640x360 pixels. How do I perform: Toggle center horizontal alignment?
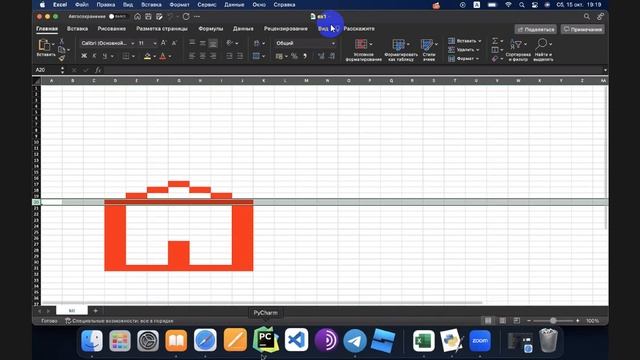pos(202,56)
